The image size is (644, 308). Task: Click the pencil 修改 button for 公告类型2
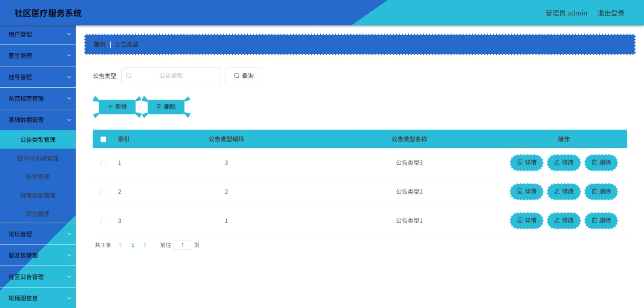click(x=564, y=191)
